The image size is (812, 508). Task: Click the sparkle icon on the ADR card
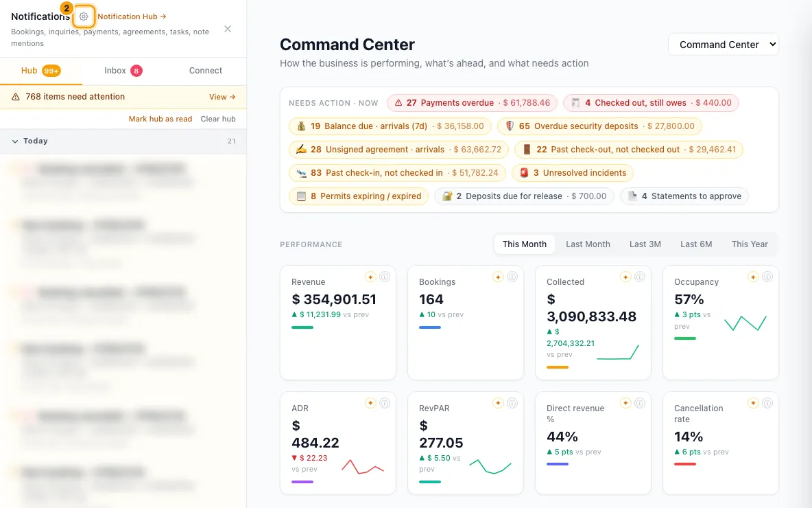(370, 403)
